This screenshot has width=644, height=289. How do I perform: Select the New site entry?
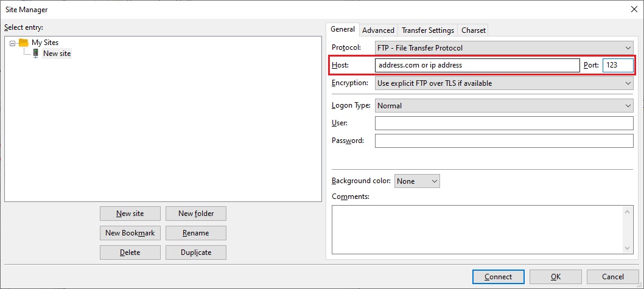(57, 54)
